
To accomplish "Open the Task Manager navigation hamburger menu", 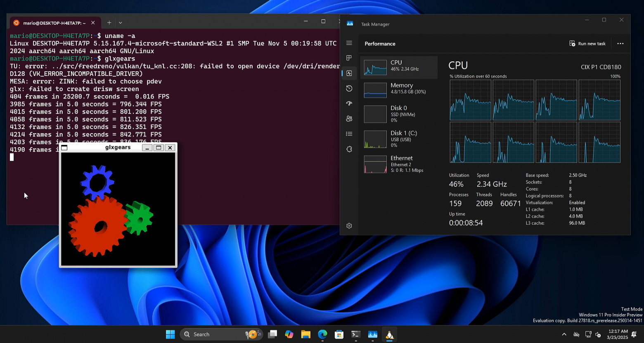I will 349,43.
